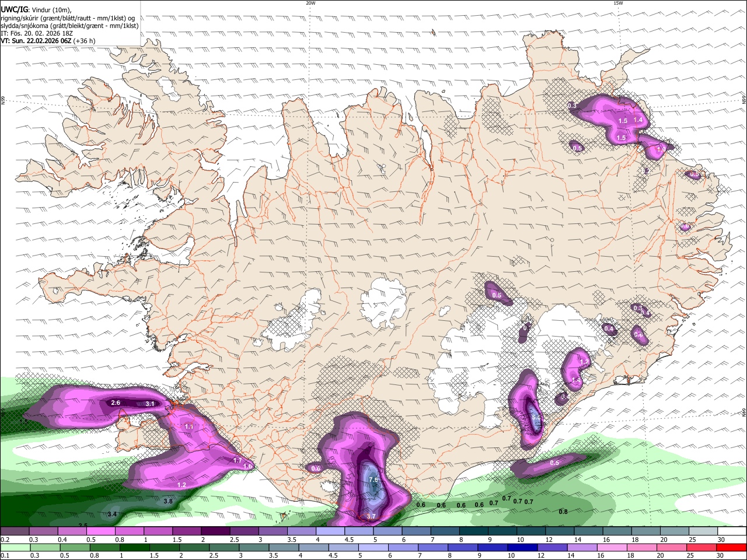The width and height of the screenshot is (747, 560).
Task: Click the 3.7 precipitation value below the 7.5 maximum
Action: [x=371, y=516]
